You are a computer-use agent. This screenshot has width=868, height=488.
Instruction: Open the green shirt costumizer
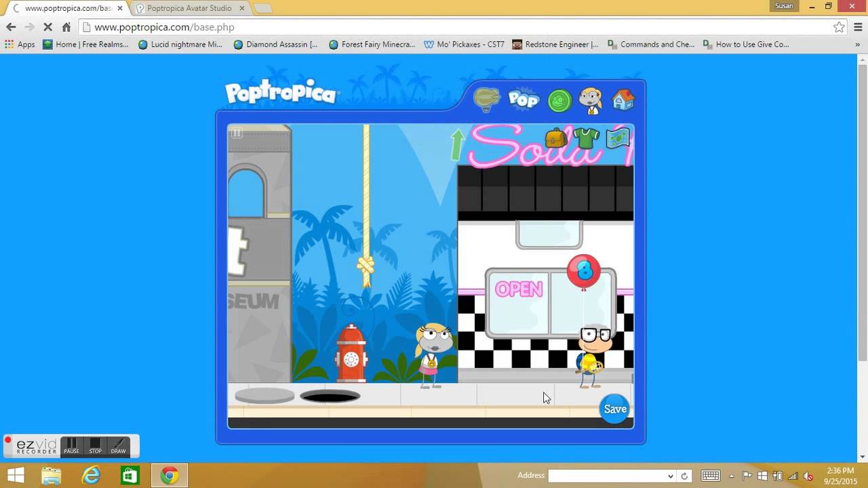[x=586, y=138]
